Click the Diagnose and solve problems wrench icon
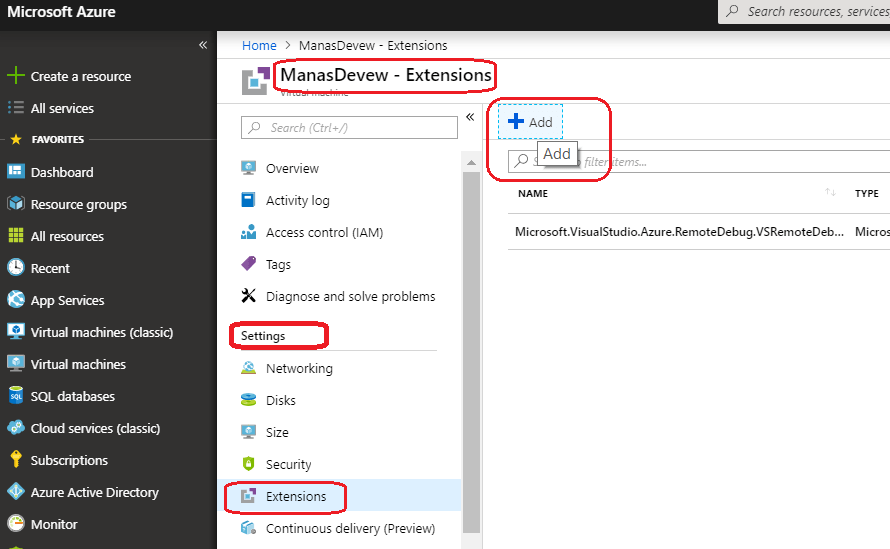Viewport: 890px width, 549px height. point(248,295)
